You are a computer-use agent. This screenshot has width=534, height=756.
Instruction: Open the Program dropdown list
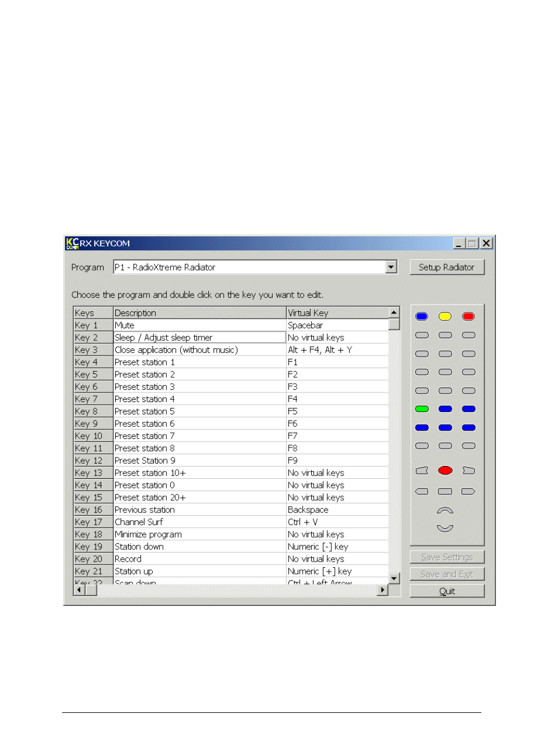(391, 267)
